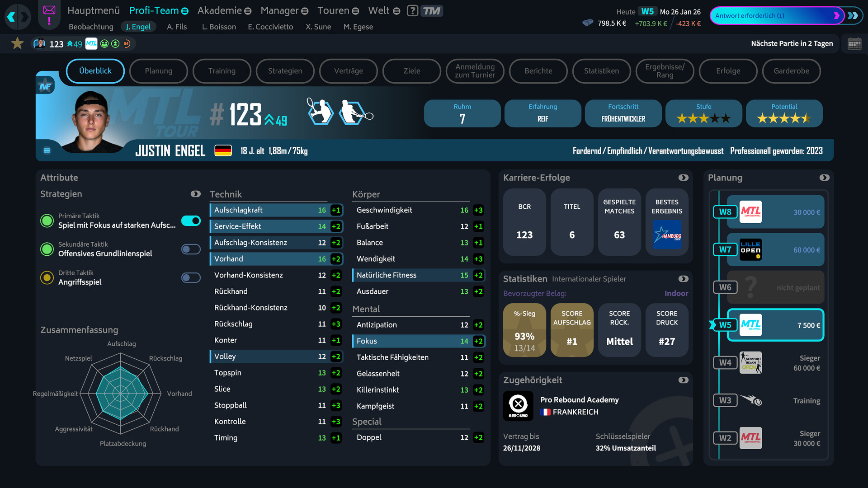The height and width of the screenshot is (488, 868).
Task: Open Beobachtung list
Action: tap(91, 27)
